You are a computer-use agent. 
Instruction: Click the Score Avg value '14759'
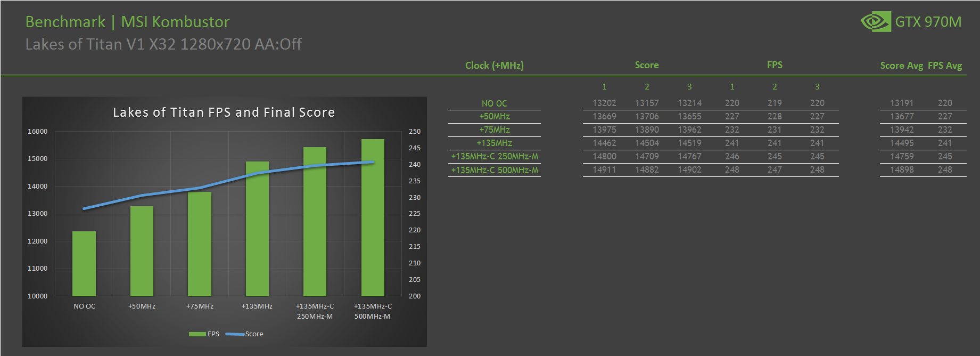point(902,157)
